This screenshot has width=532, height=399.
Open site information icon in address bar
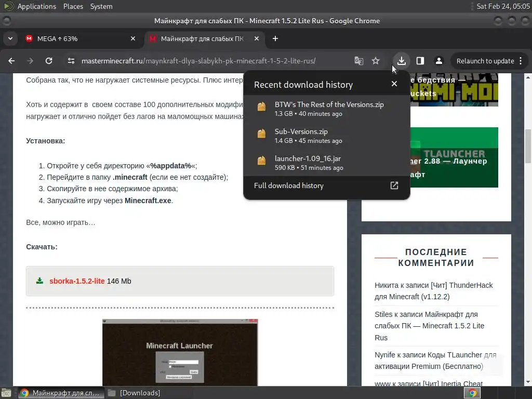[x=71, y=61]
